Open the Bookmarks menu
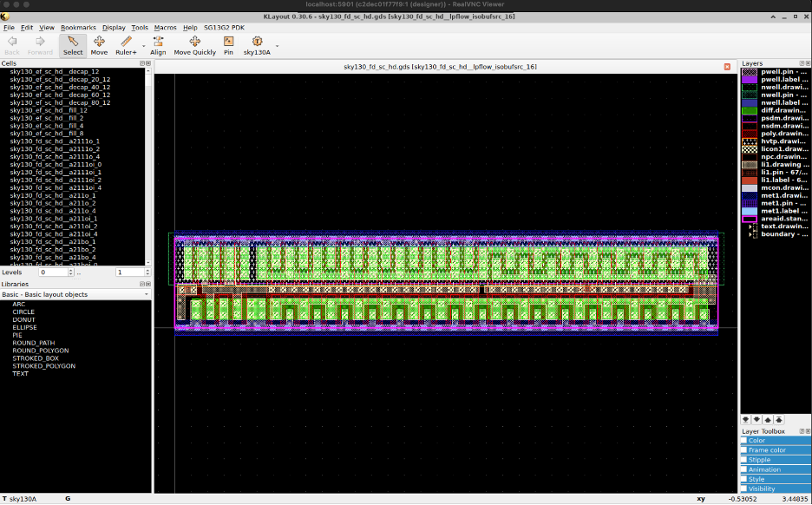 (x=78, y=28)
